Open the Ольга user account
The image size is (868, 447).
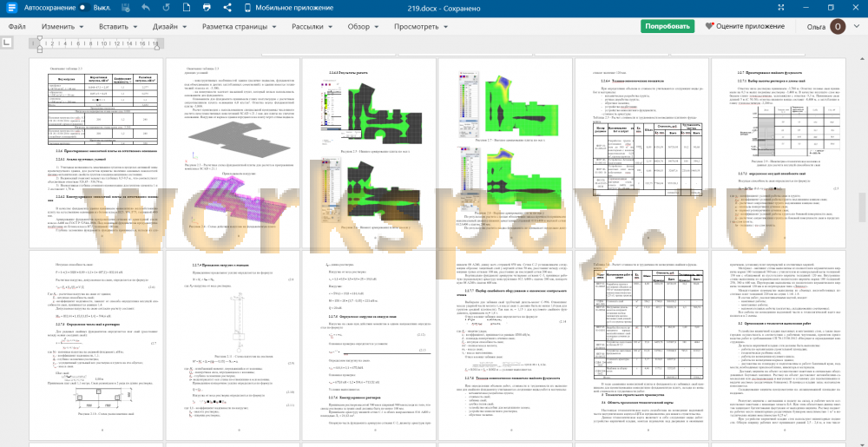point(817,27)
